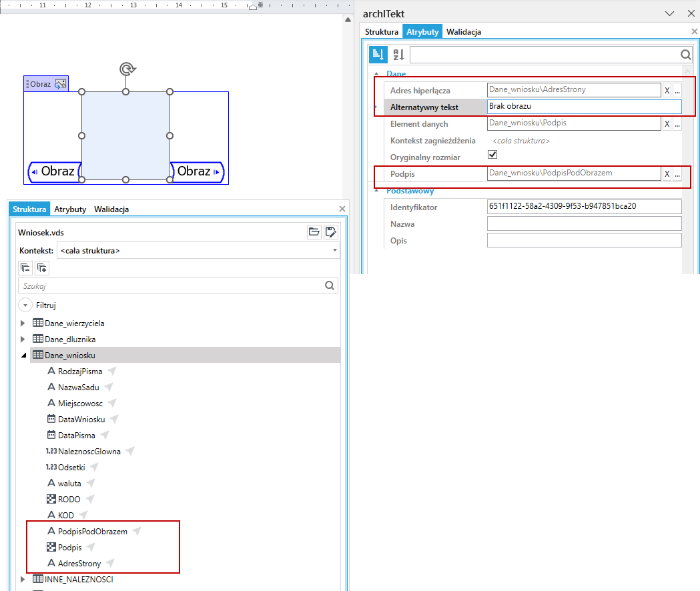Image resolution: width=700 pixels, height=591 pixels.
Task: Click the rotate handle above the image
Action: [127, 69]
